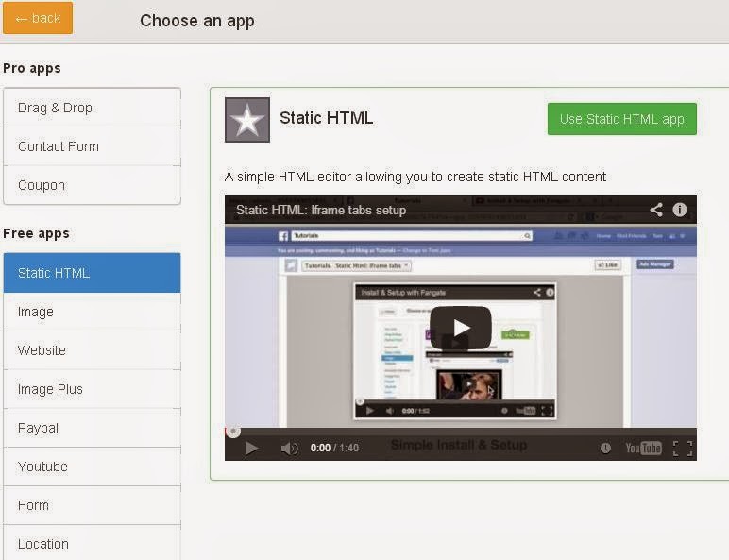Select Contact Form in Pro apps

click(x=92, y=146)
